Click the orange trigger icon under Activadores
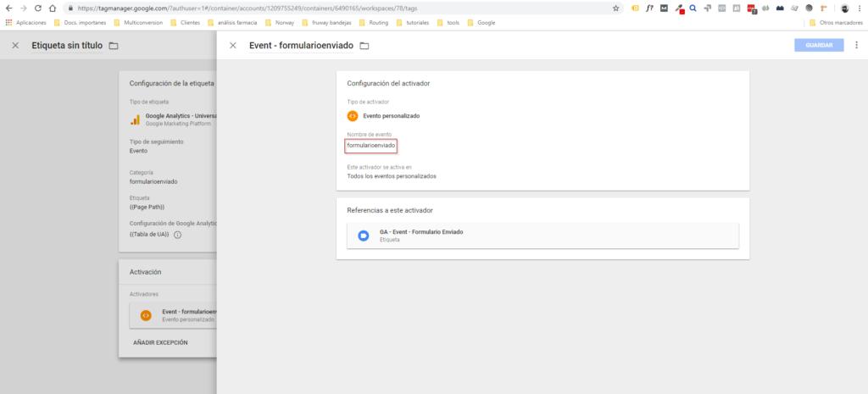The image size is (868, 394). 146,315
